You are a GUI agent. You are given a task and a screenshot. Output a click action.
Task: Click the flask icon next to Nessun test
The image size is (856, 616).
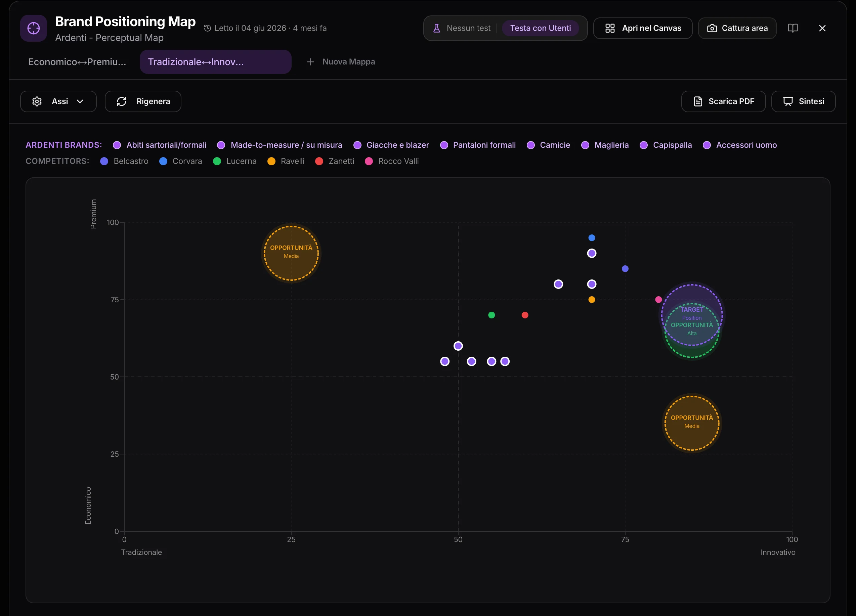[x=437, y=28]
